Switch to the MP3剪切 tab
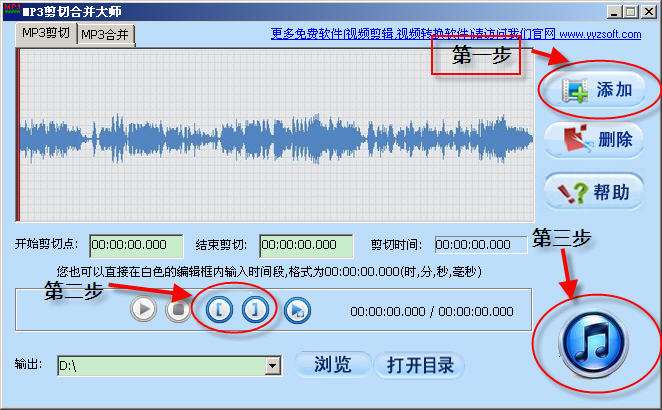This screenshot has width=662, height=410. click(x=46, y=33)
